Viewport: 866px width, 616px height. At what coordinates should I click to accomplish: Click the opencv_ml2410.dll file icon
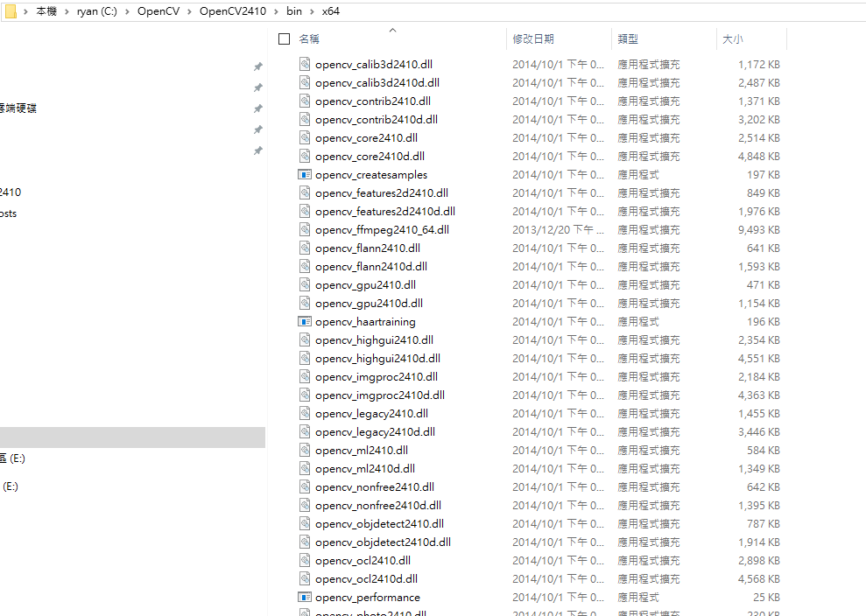click(x=305, y=450)
